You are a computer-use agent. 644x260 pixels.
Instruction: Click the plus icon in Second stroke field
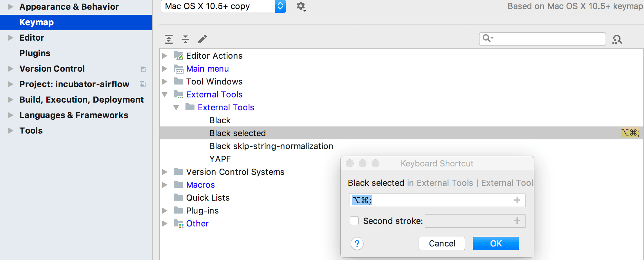click(517, 221)
